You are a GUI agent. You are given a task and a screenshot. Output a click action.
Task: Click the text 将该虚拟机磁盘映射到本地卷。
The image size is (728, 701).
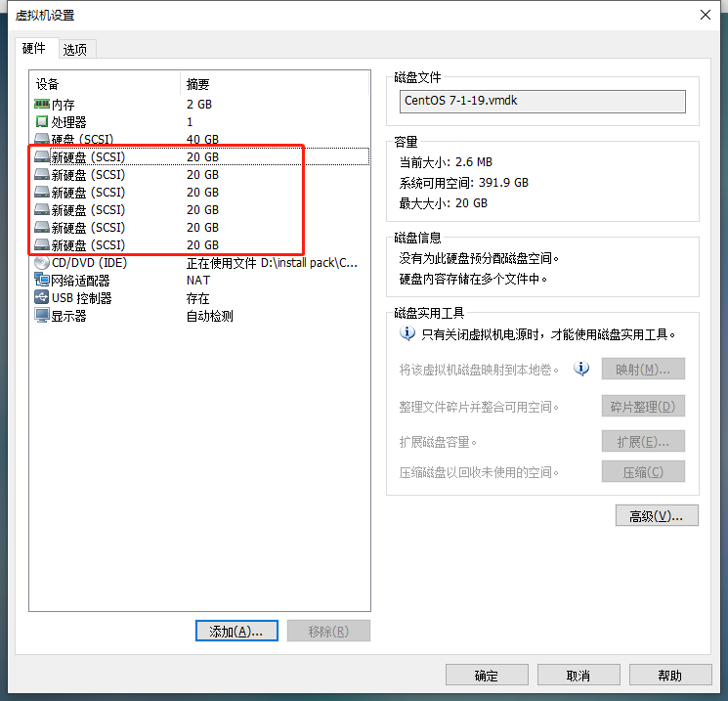[480, 370]
